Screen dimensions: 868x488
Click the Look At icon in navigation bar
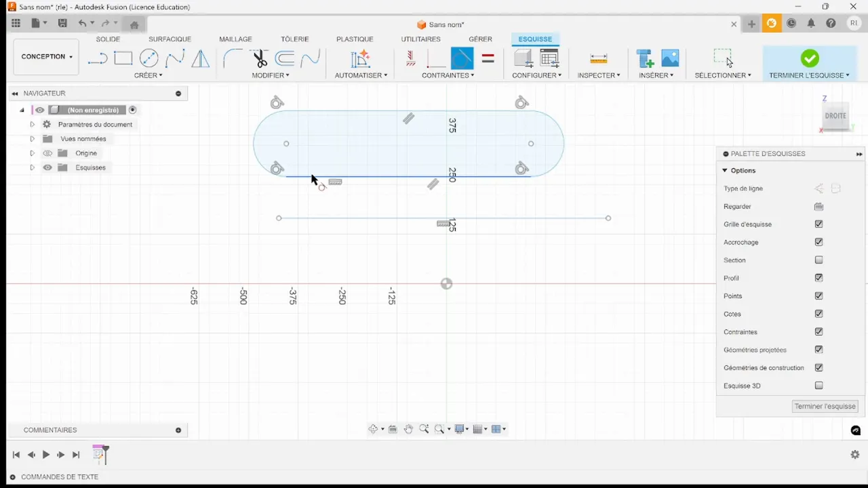point(393,429)
